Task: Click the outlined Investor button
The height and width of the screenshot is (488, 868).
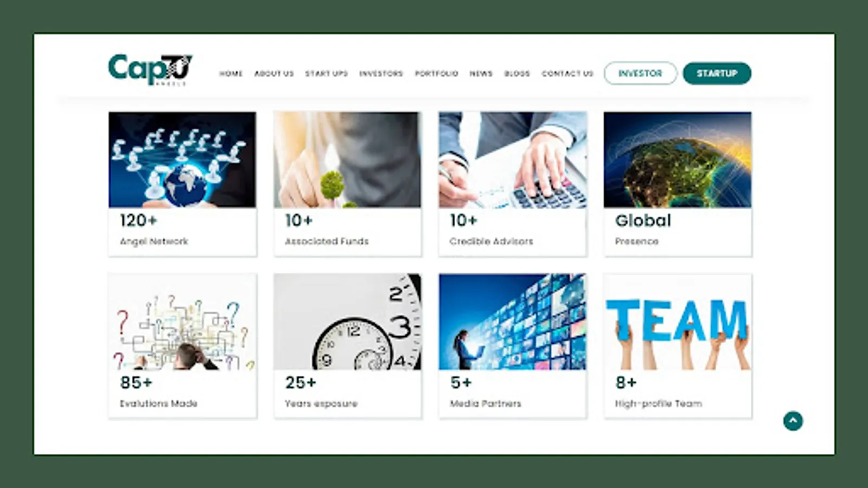Action: click(x=640, y=73)
